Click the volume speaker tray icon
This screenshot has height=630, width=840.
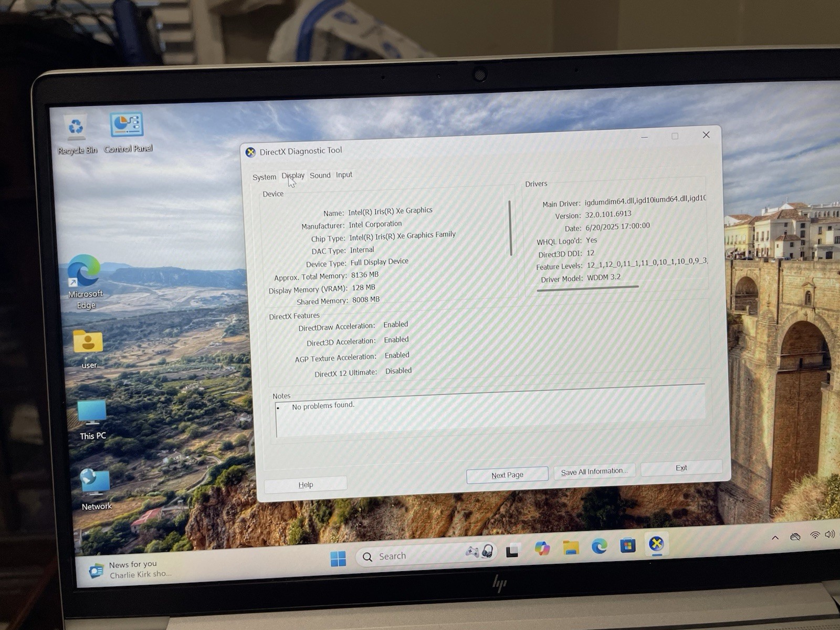830,534
